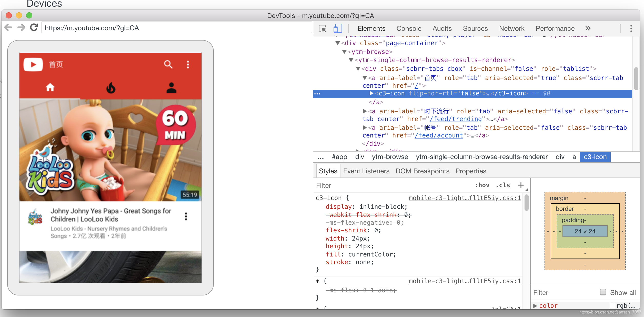Check the Show all checkbox
The height and width of the screenshot is (317, 644).
tap(603, 292)
